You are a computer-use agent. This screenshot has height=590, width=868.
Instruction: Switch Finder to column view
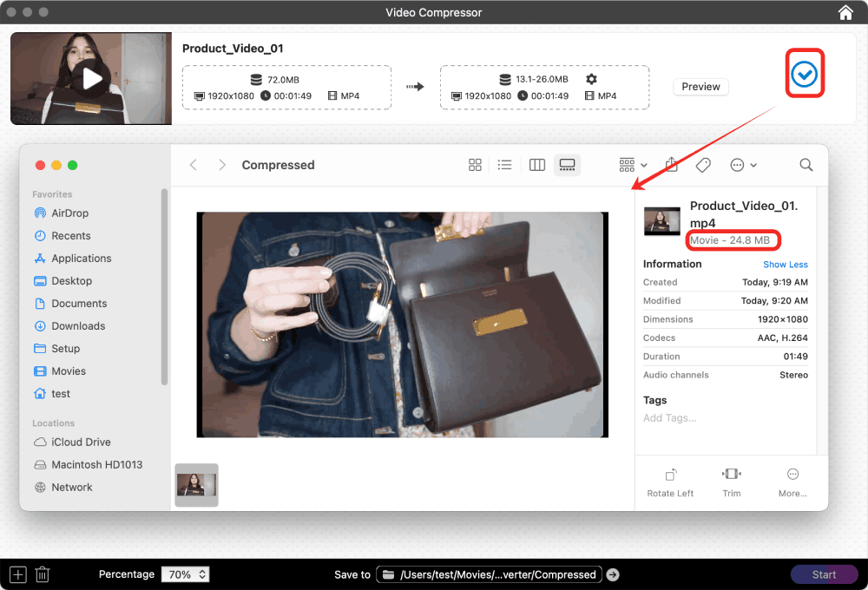(537, 165)
